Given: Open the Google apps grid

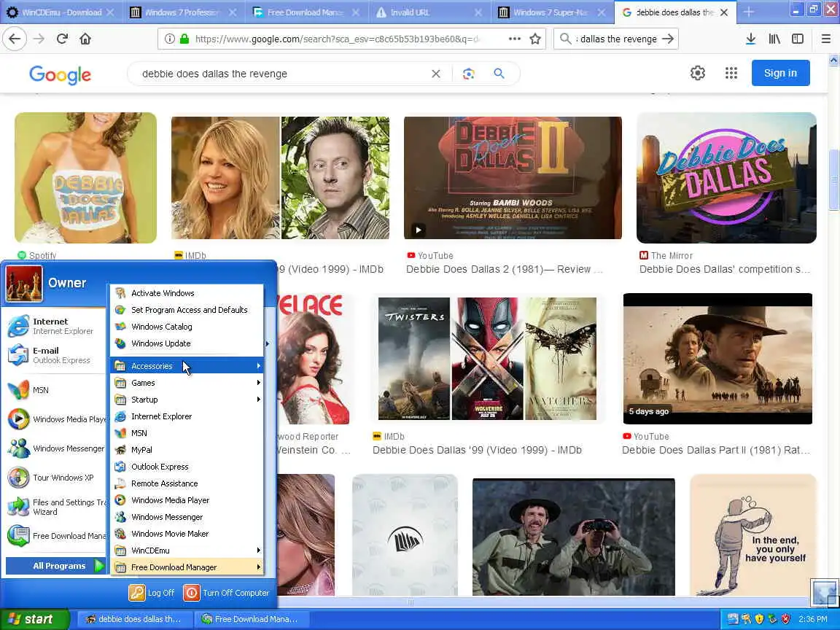Looking at the screenshot, I should coord(731,73).
